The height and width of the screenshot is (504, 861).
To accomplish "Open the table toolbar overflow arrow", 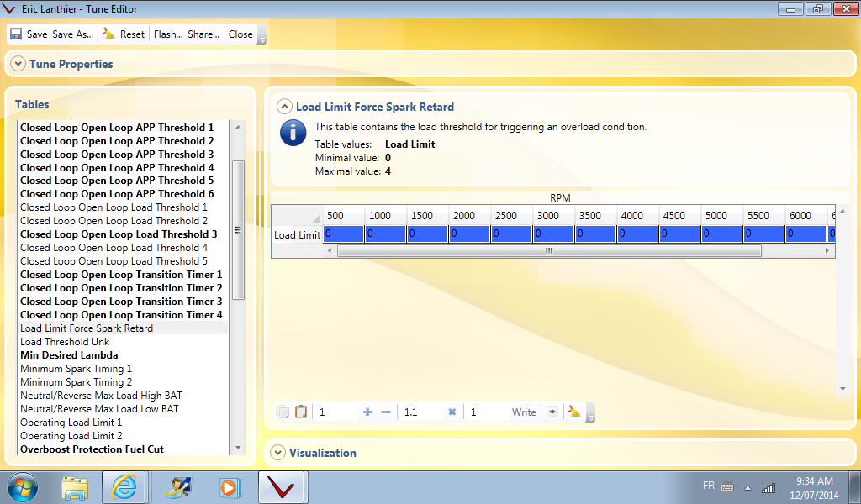I will 591,417.
